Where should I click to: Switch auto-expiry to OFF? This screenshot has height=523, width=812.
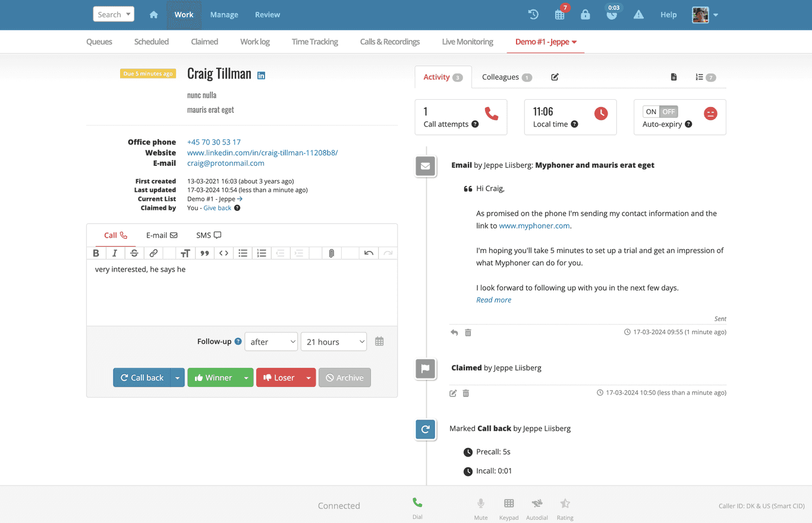click(x=669, y=112)
